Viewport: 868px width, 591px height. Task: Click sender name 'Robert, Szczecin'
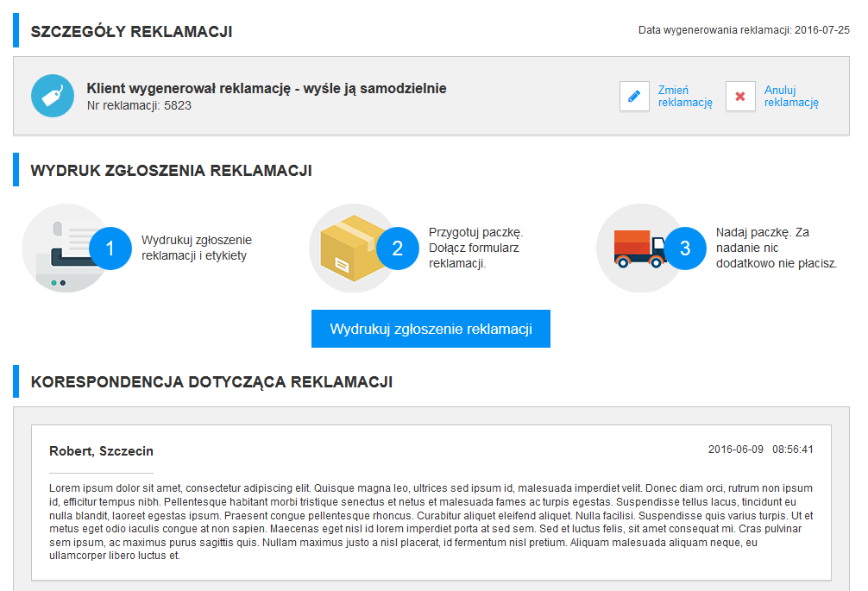click(x=101, y=451)
